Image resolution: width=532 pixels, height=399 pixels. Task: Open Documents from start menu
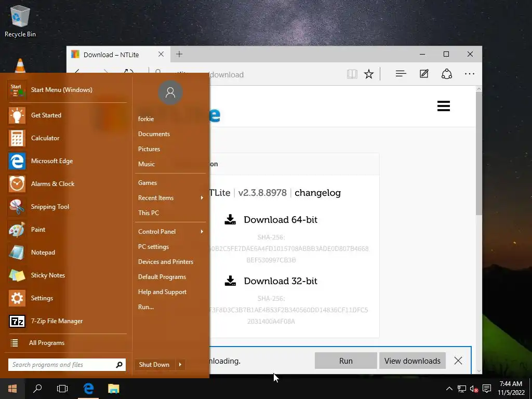(154, 134)
